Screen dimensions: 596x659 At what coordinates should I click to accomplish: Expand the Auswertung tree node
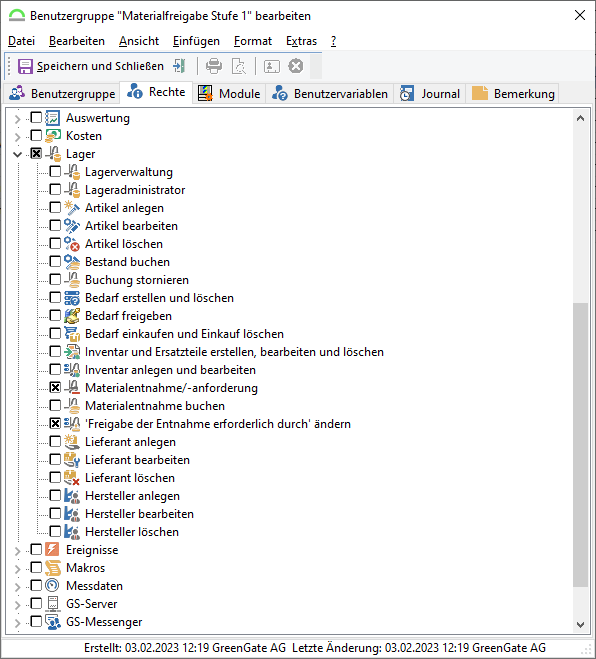tap(17, 119)
